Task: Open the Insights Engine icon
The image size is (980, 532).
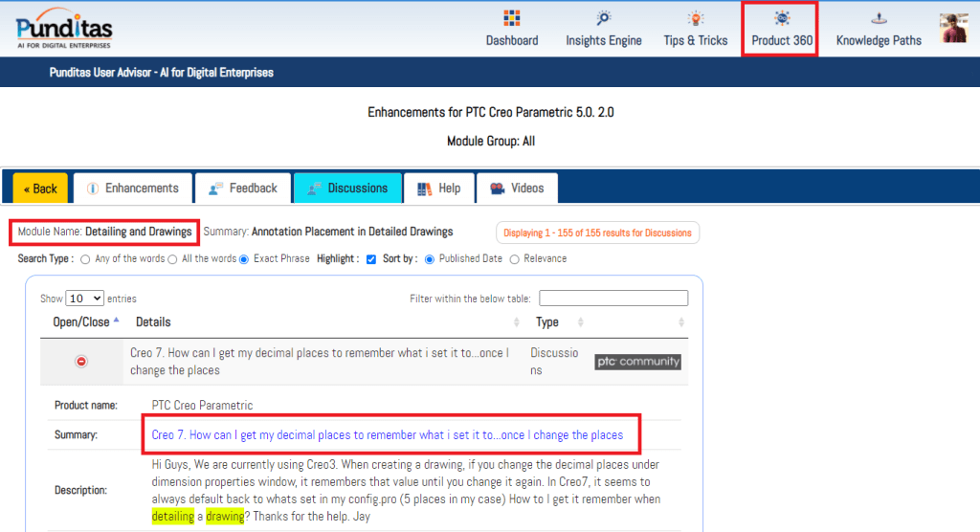Action: click(x=603, y=19)
